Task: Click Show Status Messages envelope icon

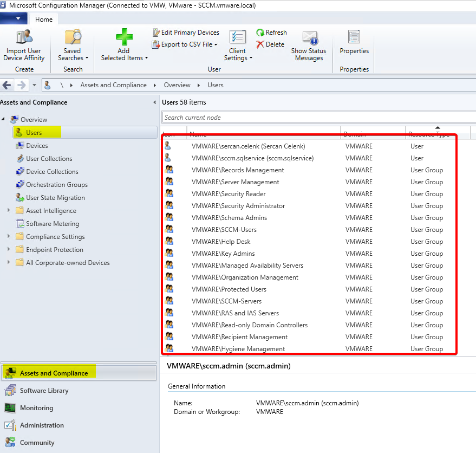Action: [309, 38]
